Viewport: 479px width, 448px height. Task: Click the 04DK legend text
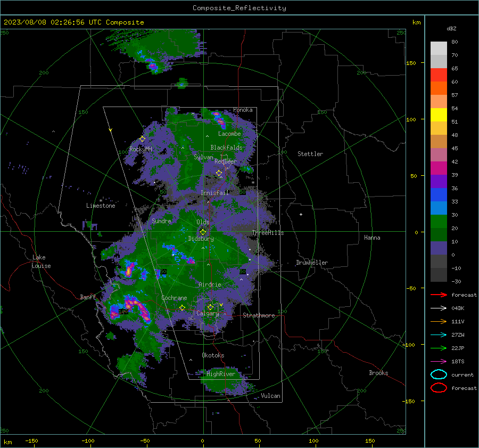coord(458,308)
